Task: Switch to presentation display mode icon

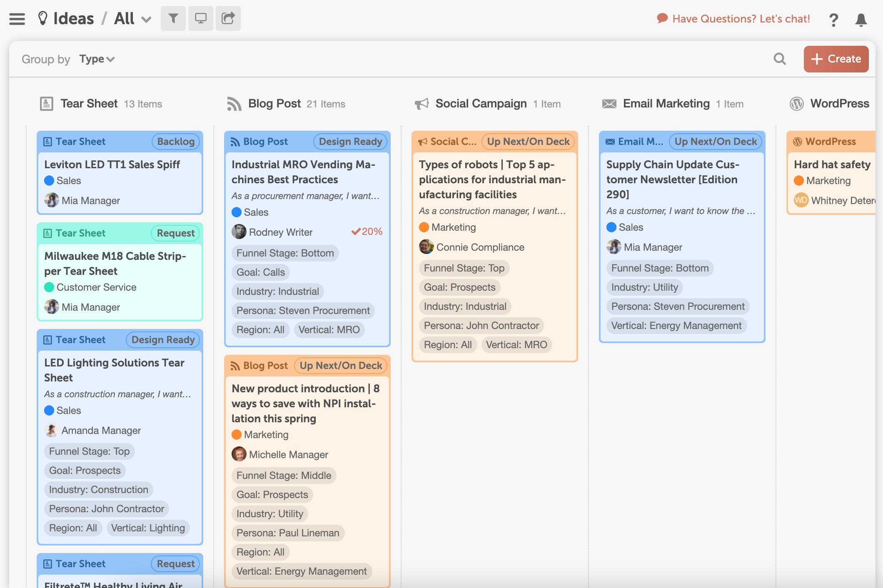Action: point(201,18)
